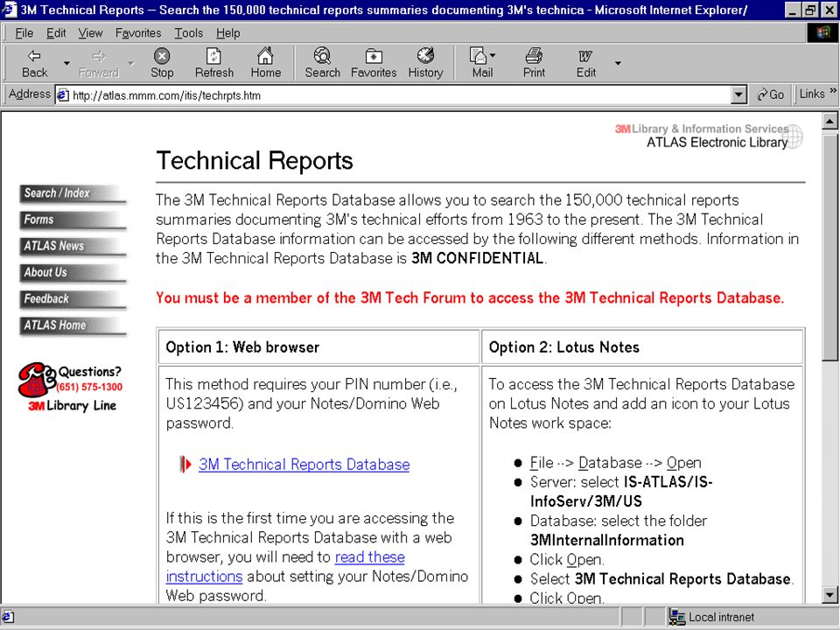The width and height of the screenshot is (840, 630).
Task: Open the Forward button history dropdown arrow
Action: pos(130,63)
